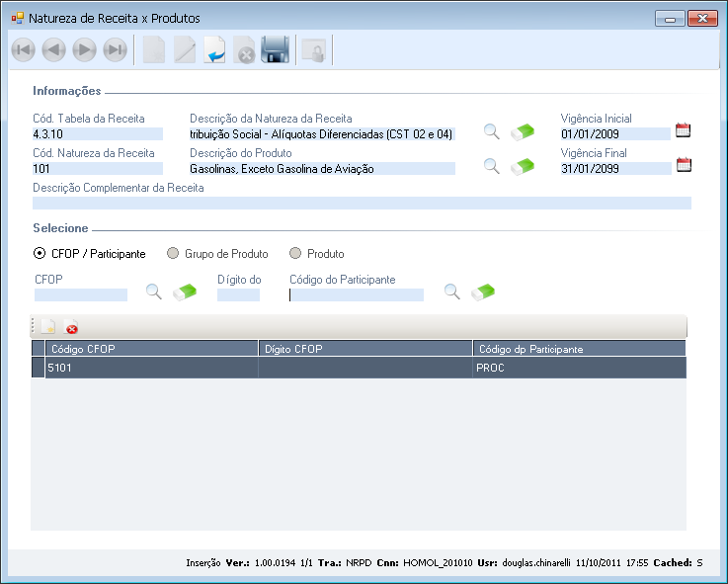Click the Save floppy disk icon

pos(275,50)
